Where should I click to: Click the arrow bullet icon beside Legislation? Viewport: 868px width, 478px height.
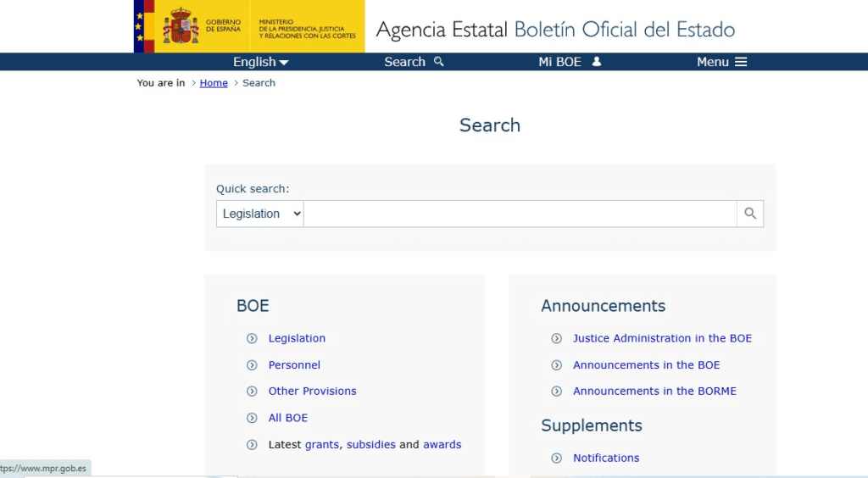coord(252,339)
